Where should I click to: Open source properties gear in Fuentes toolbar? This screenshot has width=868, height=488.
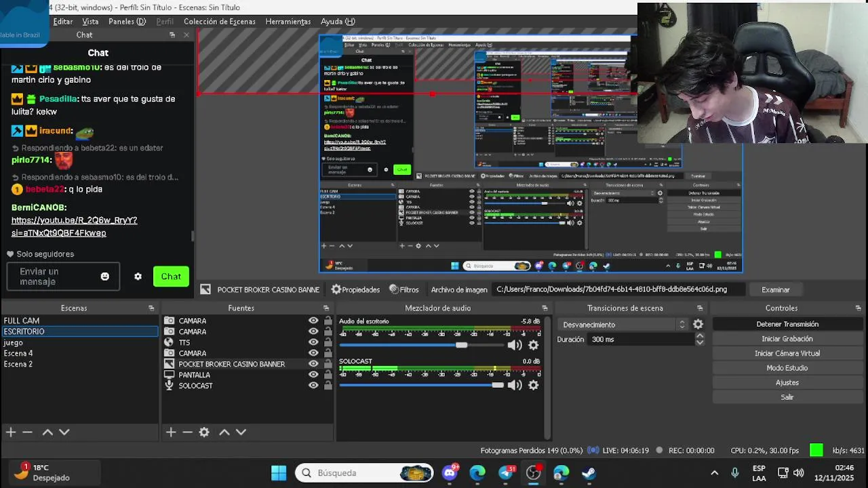204,432
